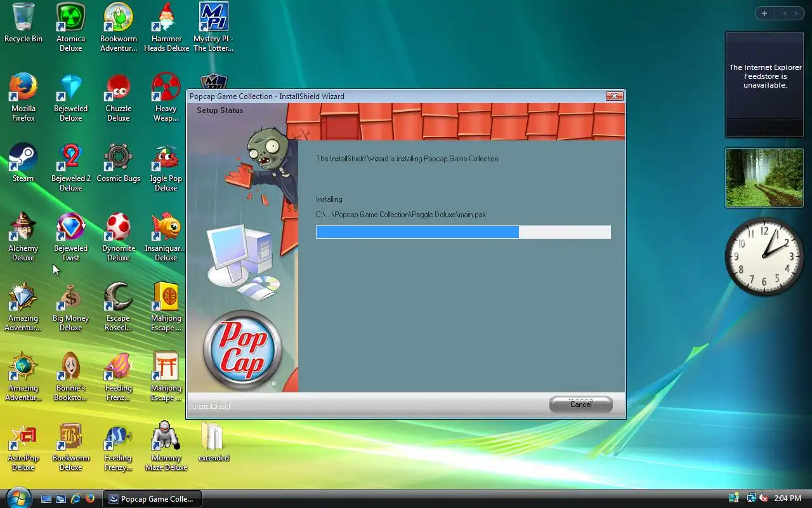Select Bonnie's Bookstore desktop shortcut
The image size is (812, 508).
click(70, 377)
